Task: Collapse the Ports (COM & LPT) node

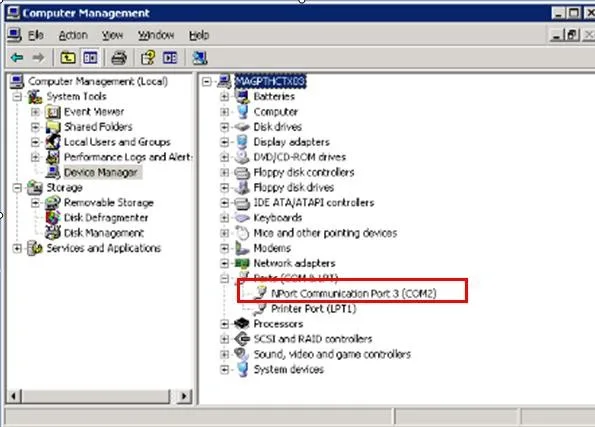Action: pos(224,279)
